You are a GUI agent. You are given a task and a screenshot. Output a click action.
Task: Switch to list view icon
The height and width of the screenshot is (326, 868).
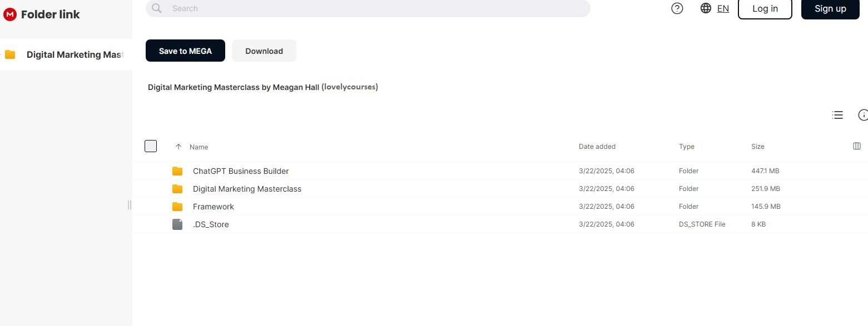(x=837, y=115)
